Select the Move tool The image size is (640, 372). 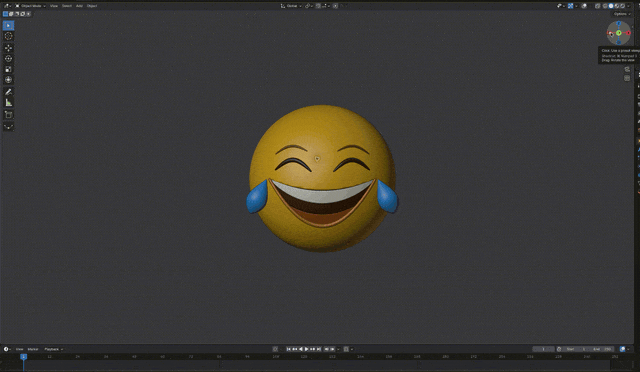(x=8, y=48)
